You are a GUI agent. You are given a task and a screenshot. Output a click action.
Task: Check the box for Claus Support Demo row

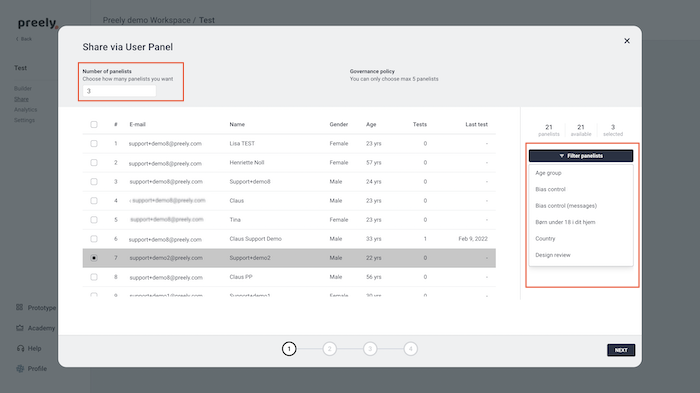(x=94, y=239)
